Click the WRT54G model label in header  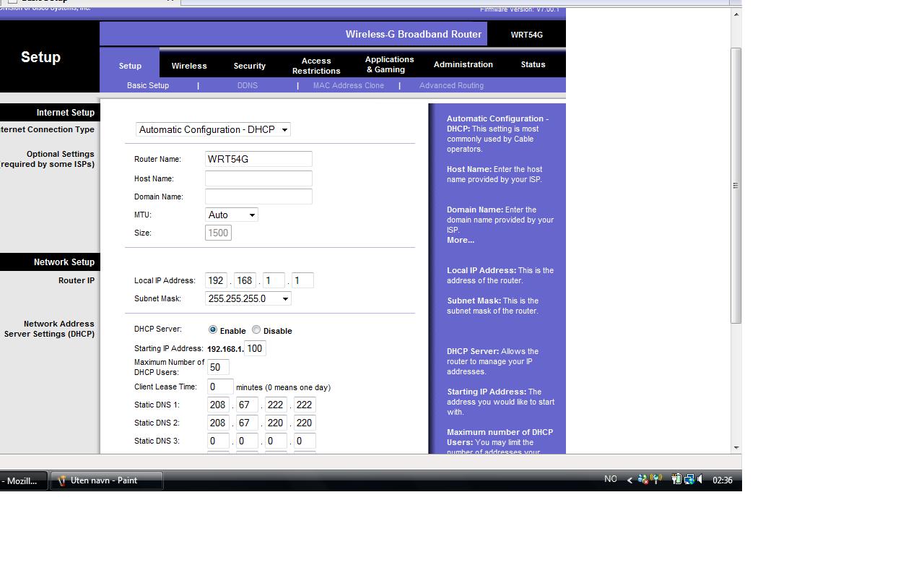(526, 35)
